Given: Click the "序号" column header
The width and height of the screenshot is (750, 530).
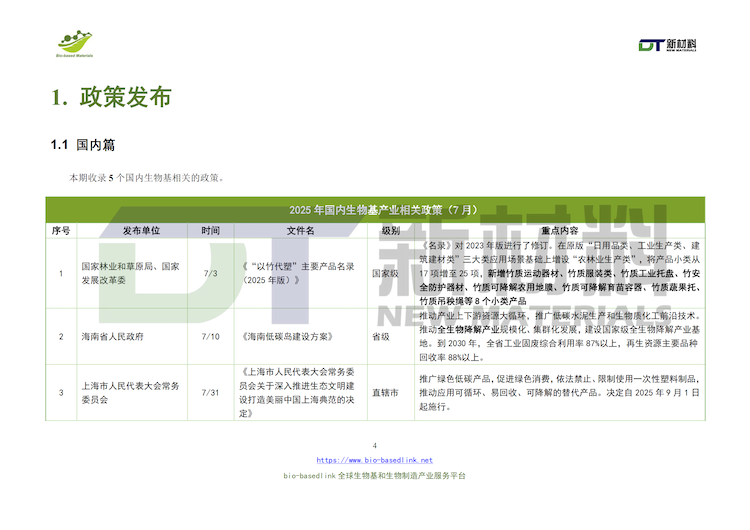Looking at the screenshot, I should [60, 230].
